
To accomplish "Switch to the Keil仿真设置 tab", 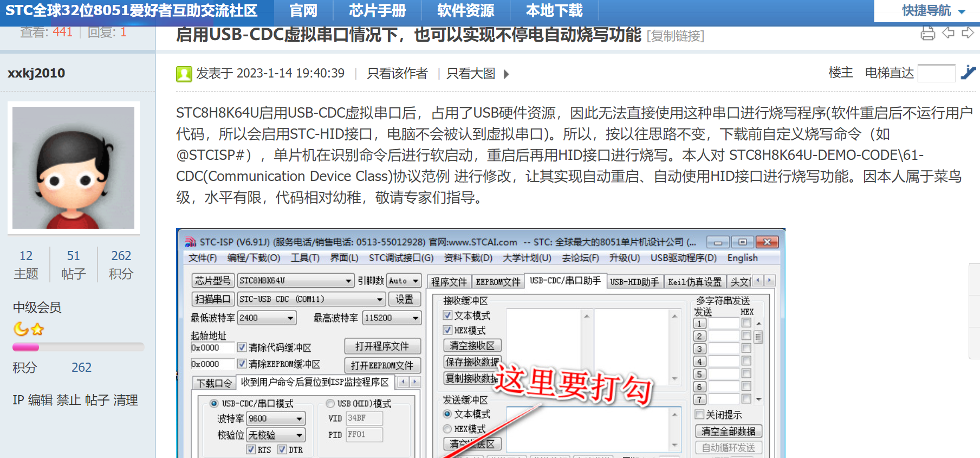I will (695, 281).
